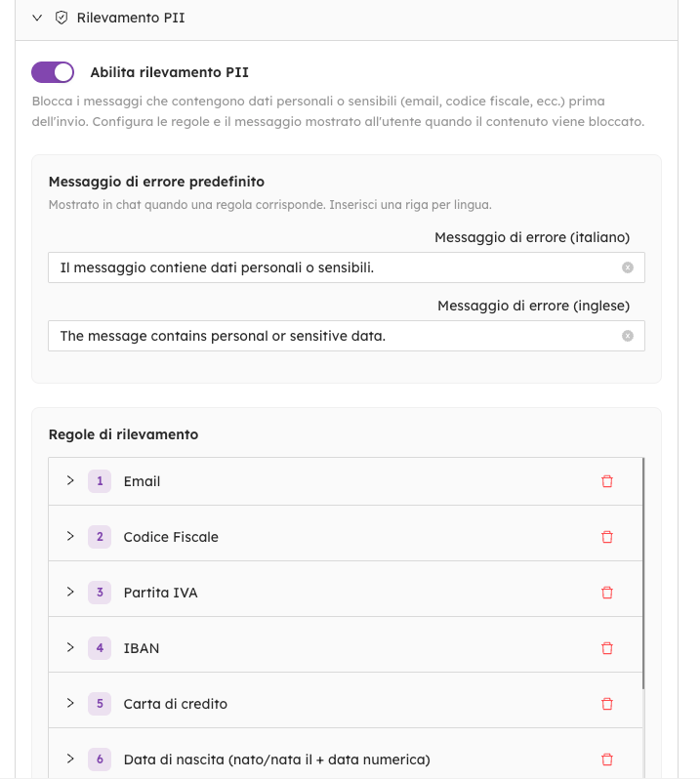Viewport: 700px width, 780px height.
Task: Click the rules list scrollbar
Action: (643, 576)
